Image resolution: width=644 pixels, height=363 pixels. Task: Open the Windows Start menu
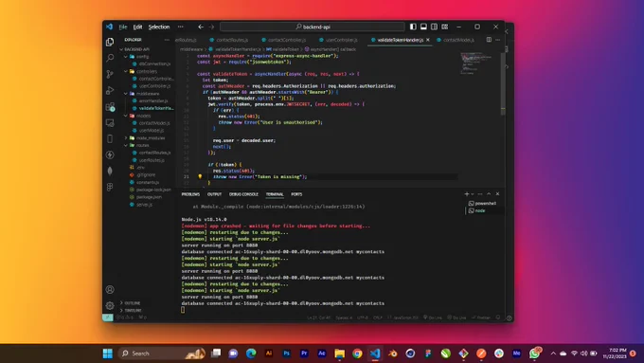108,354
